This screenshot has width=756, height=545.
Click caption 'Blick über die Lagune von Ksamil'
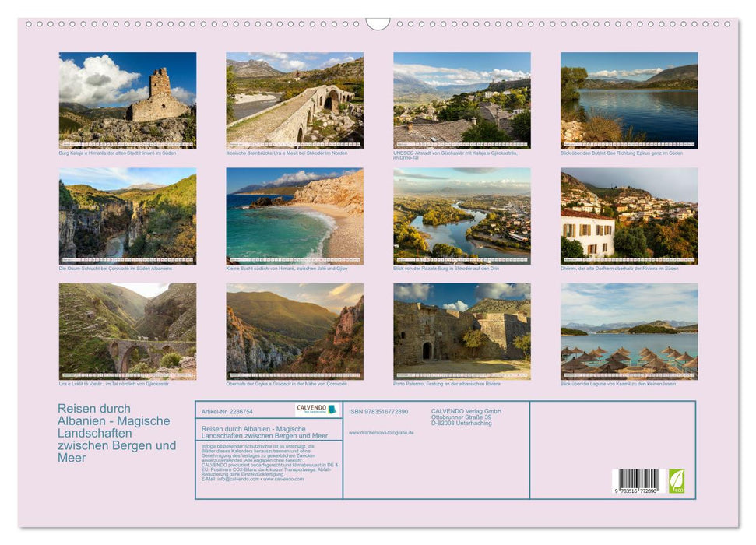click(x=618, y=384)
